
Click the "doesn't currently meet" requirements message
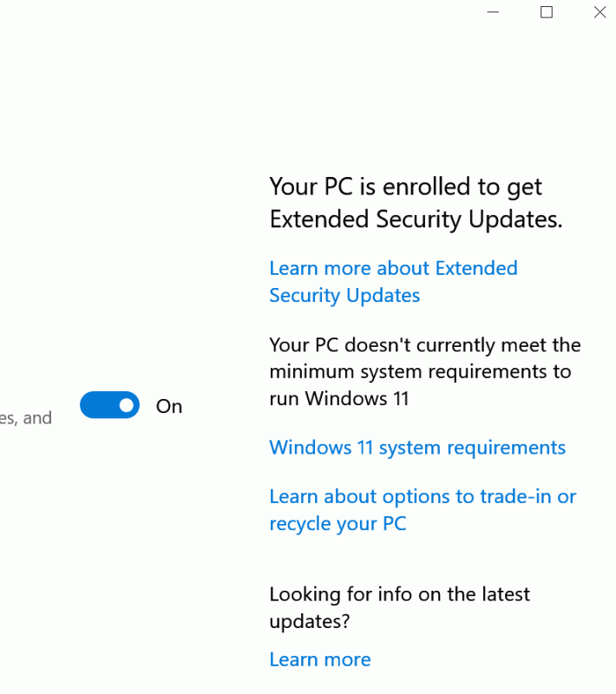[x=425, y=345]
